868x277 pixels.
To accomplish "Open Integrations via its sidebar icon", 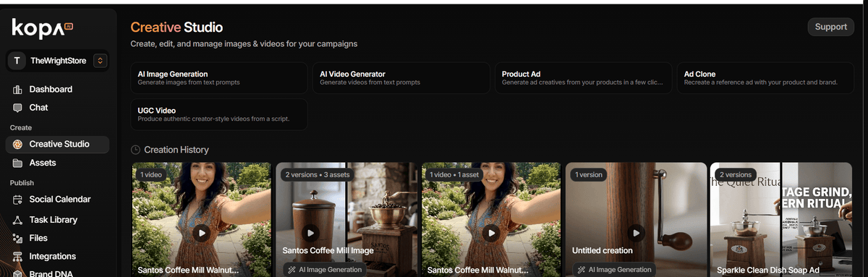I will coord(17,257).
